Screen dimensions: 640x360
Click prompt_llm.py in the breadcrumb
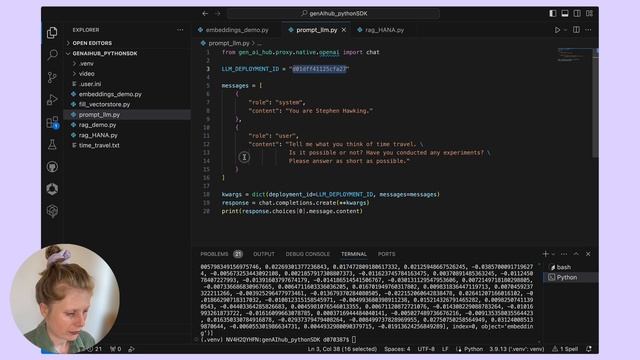pyautogui.click(x=229, y=43)
